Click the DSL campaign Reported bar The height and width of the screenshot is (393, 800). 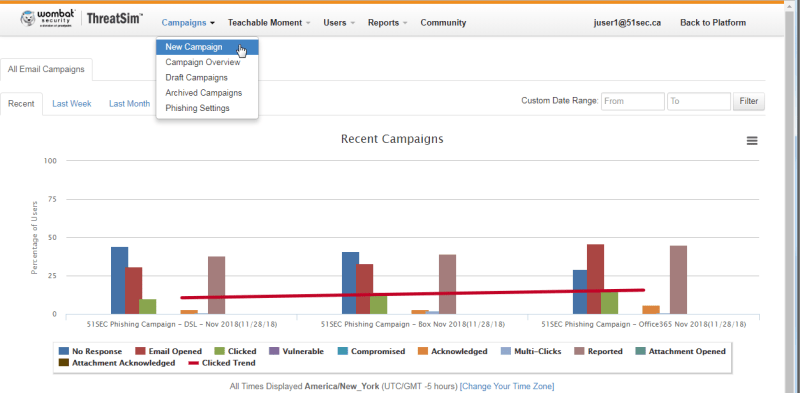(x=216, y=285)
